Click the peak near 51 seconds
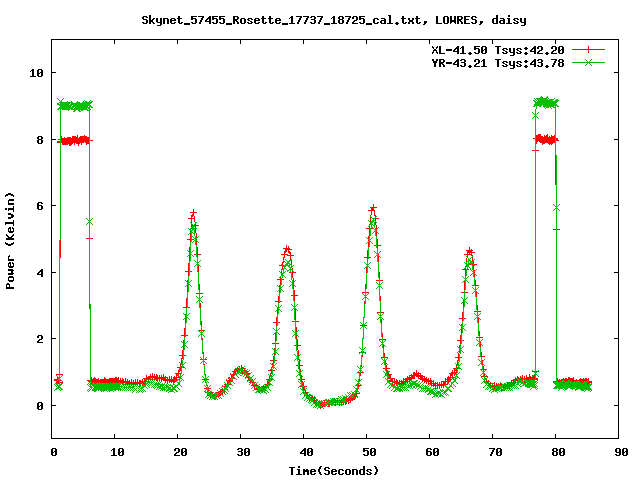This screenshot has width=640, height=480. 373,209
